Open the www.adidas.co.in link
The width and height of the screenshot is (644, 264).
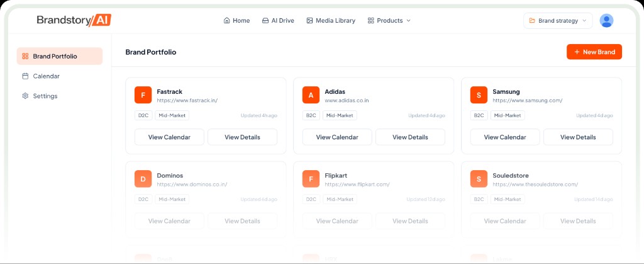tap(347, 100)
